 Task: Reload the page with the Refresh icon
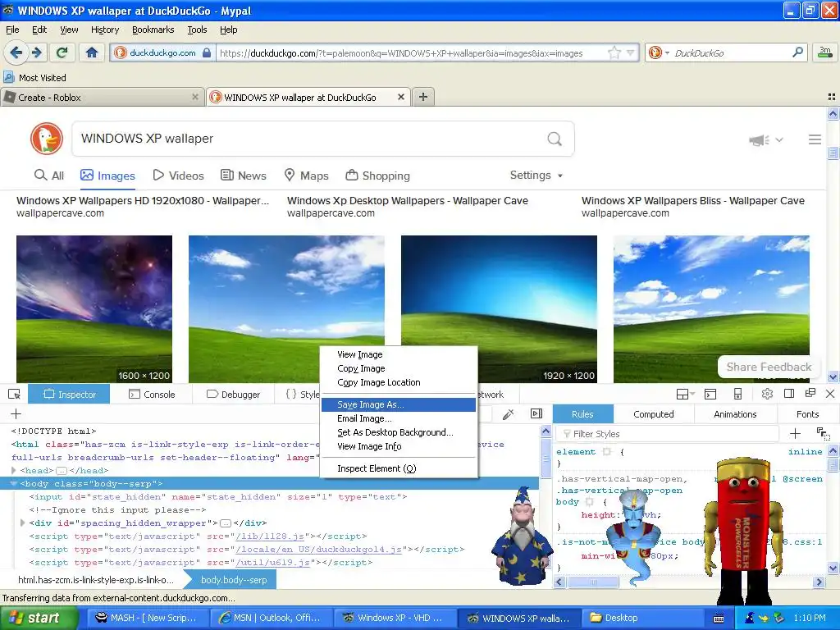pos(62,52)
